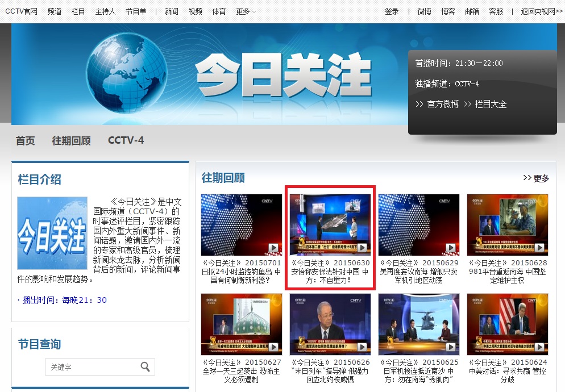Click the 登录 link
Viewport: 565px width, 392px height.
pos(392,11)
